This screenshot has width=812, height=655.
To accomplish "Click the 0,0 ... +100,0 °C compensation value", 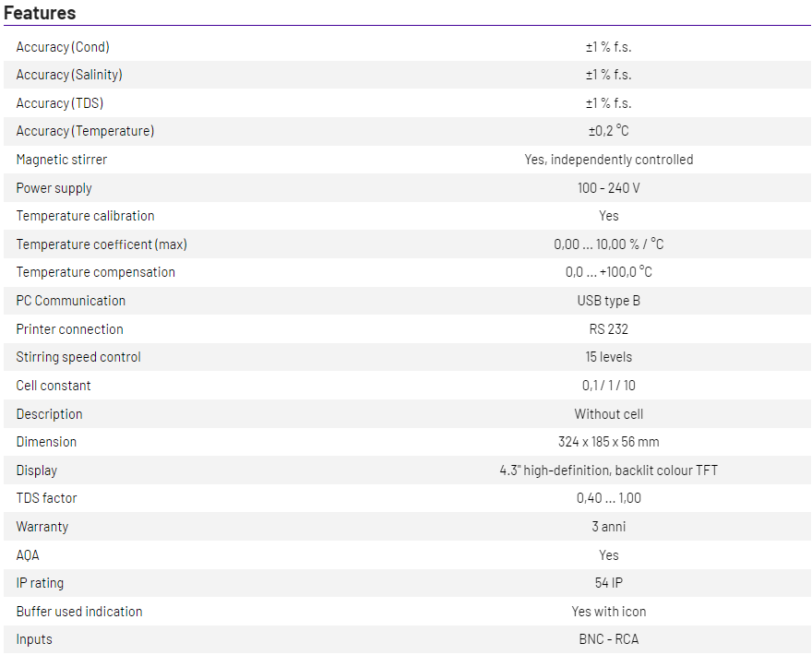I will coord(608,272).
